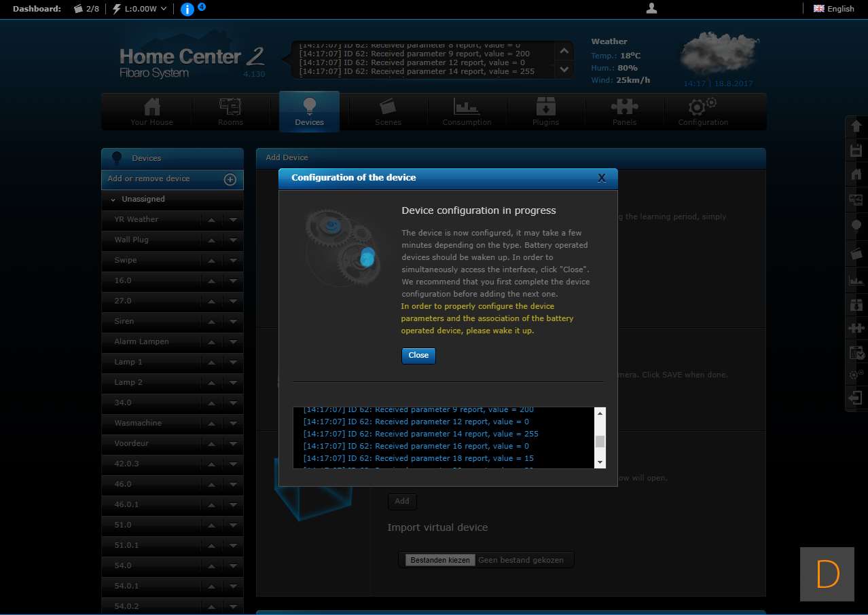Select the Wall Plug device in list

point(132,240)
